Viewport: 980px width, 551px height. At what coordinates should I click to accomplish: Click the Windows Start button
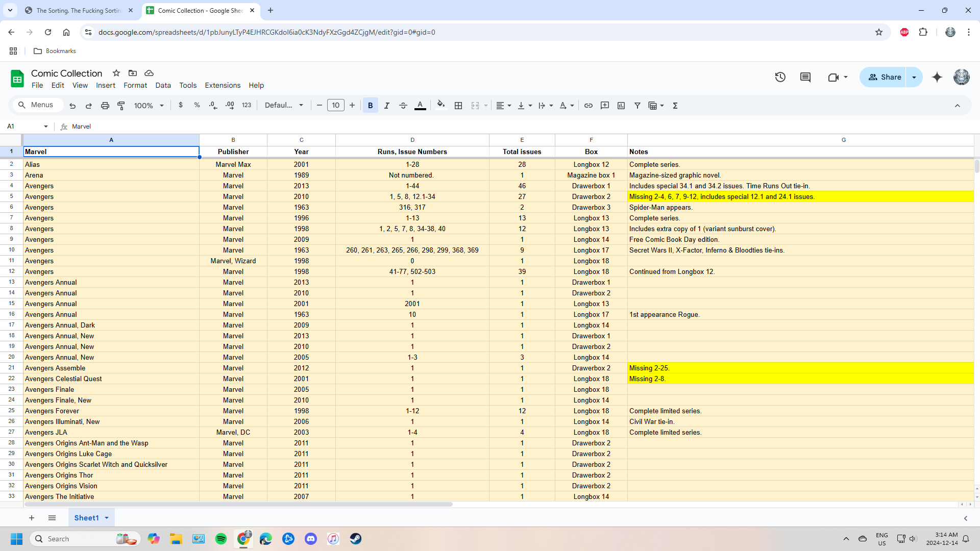coord(17,539)
